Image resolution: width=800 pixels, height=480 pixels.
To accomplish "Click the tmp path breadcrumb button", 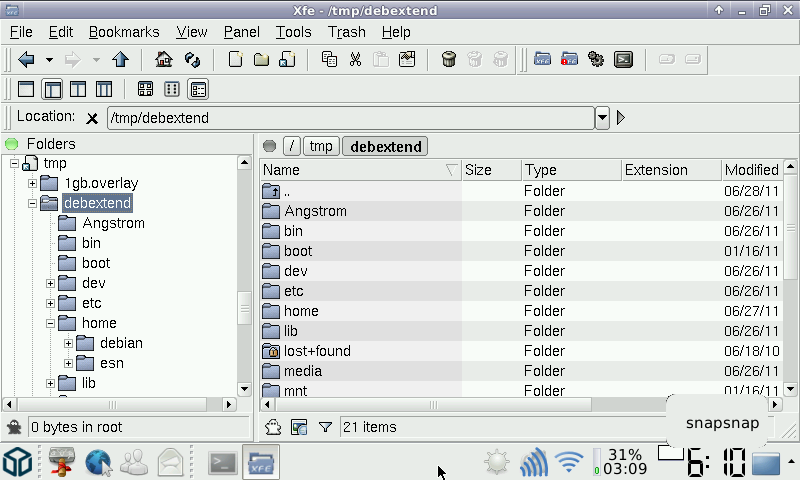I will pos(321,146).
